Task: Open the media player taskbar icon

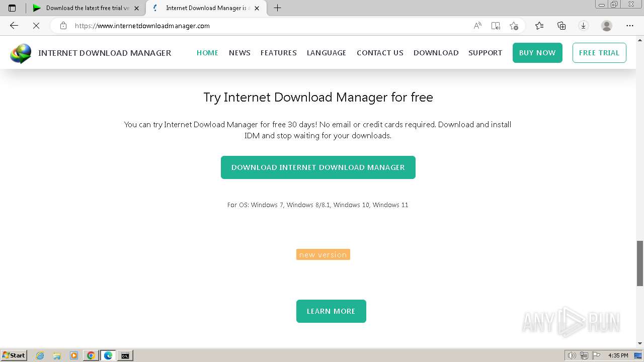Action: pyautogui.click(x=74, y=355)
